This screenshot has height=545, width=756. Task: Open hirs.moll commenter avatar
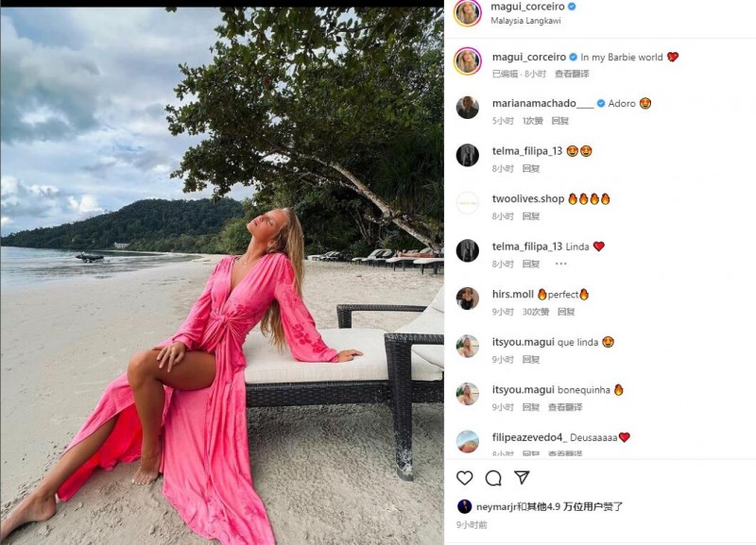468,298
